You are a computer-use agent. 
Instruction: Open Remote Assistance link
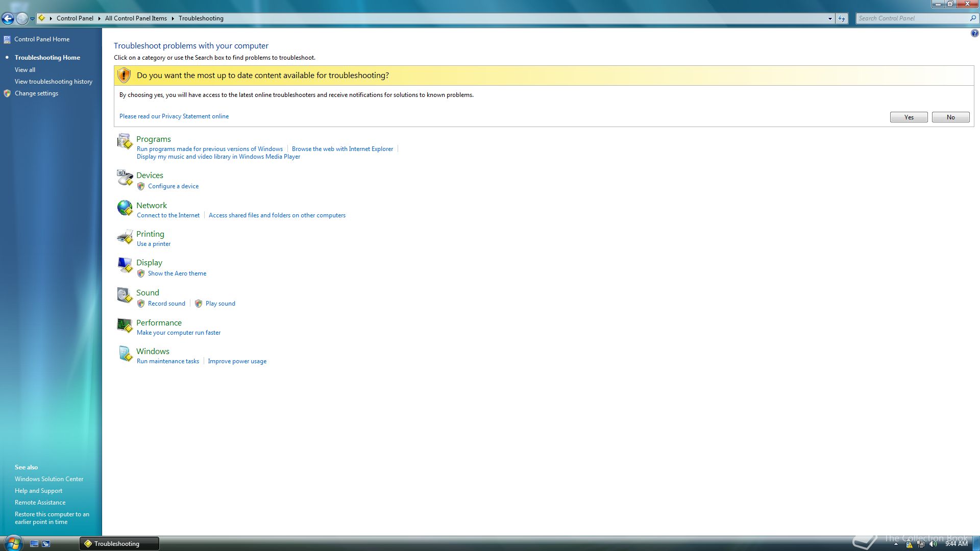(x=40, y=503)
